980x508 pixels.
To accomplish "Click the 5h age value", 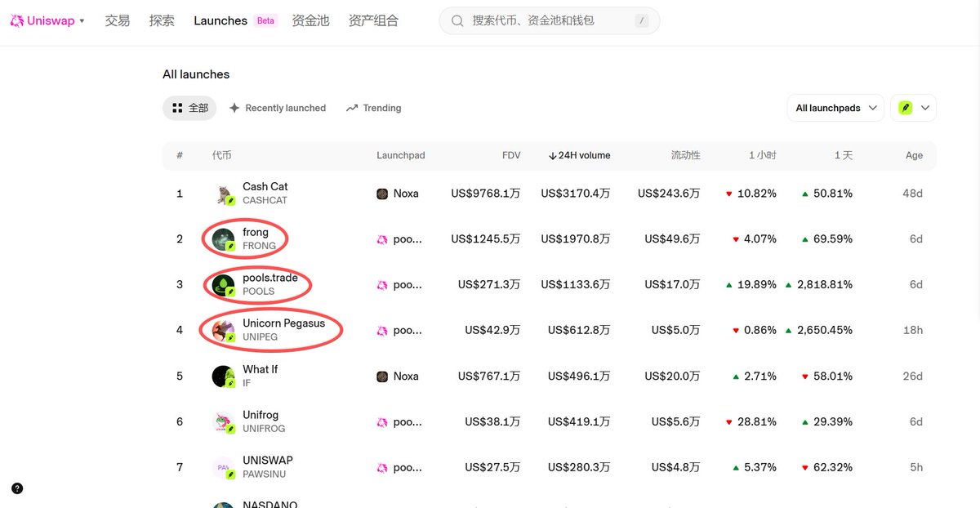I will click(x=916, y=468).
